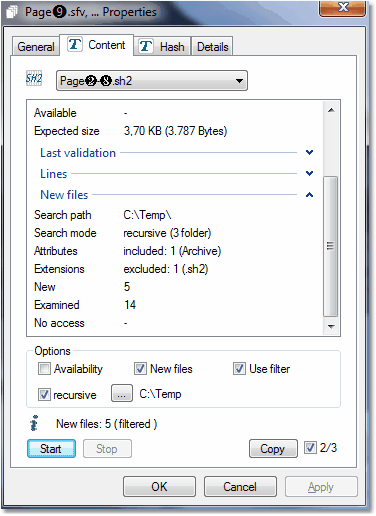Click the Start button
This screenshot has width=376, height=516.
(x=51, y=449)
